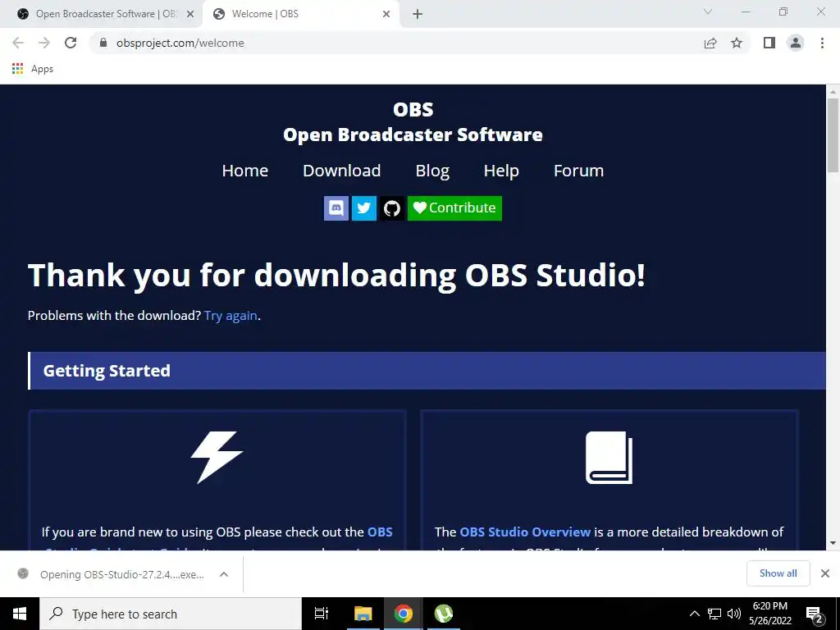
Task: Open the Discord icon link
Action: (336, 208)
